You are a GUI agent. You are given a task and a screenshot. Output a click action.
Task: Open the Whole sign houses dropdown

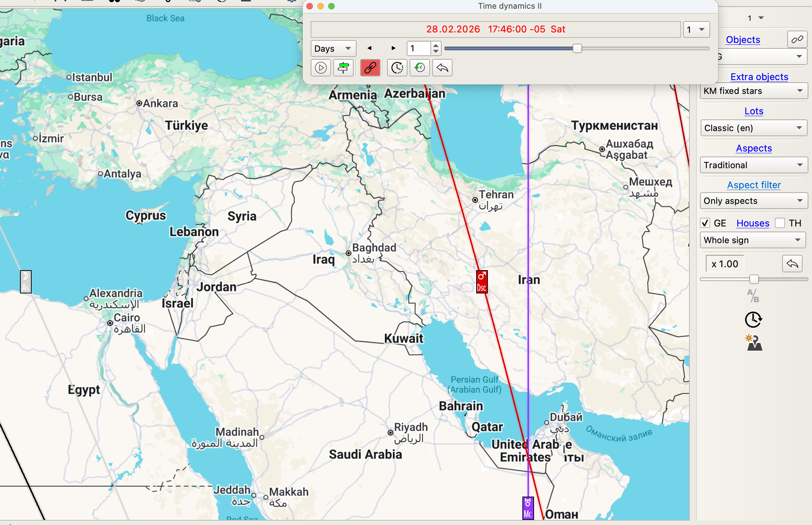(753, 240)
